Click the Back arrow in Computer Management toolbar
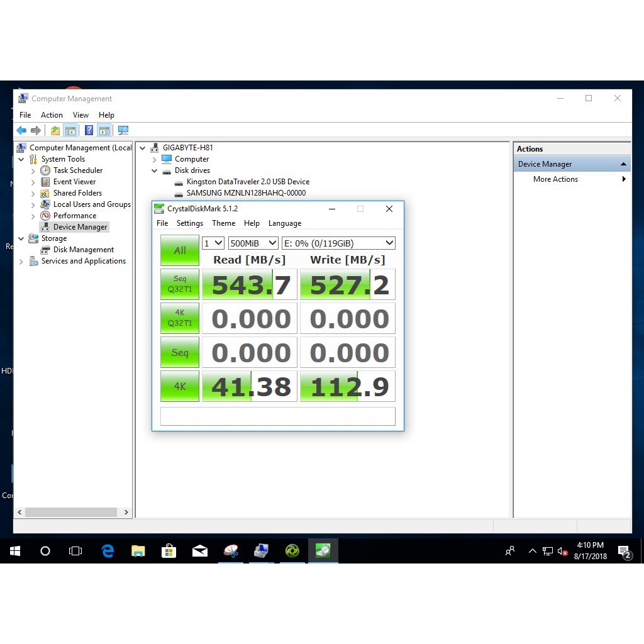This screenshot has height=644, width=644. coord(21,130)
